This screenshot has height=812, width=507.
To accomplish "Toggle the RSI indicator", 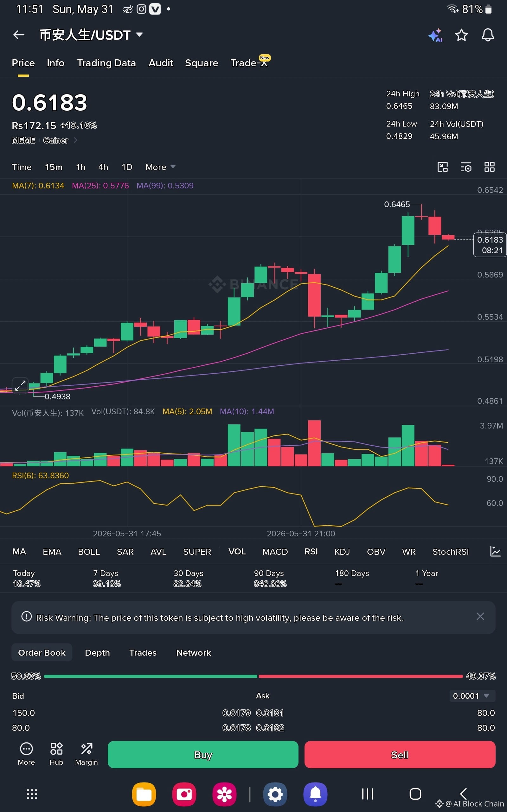I will click(x=311, y=552).
